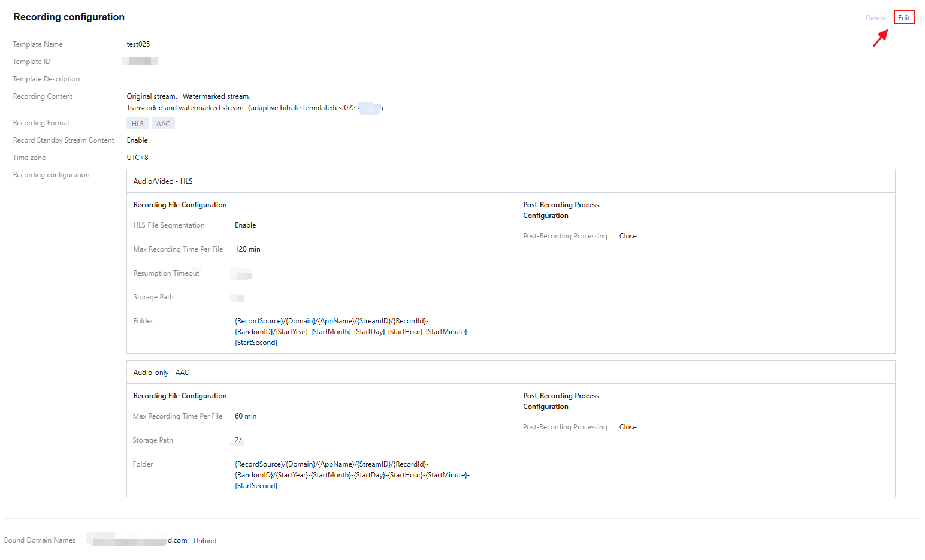
Task: Unbind the bound domain name
Action: (x=205, y=541)
